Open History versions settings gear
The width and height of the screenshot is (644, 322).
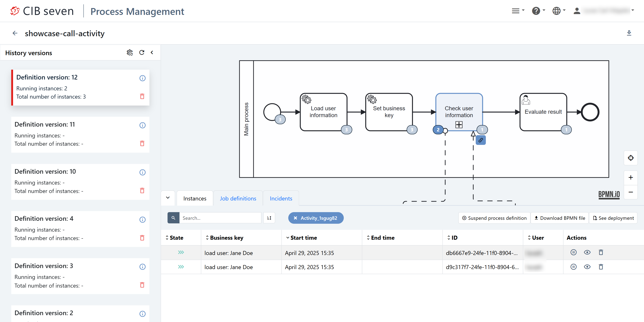[x=129, y=53]
